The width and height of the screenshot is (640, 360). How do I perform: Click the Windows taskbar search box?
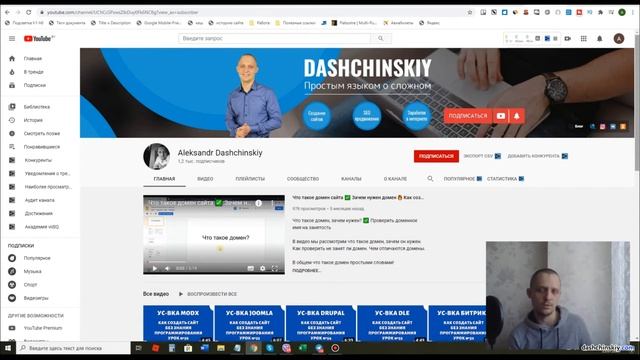coord(73,348)
